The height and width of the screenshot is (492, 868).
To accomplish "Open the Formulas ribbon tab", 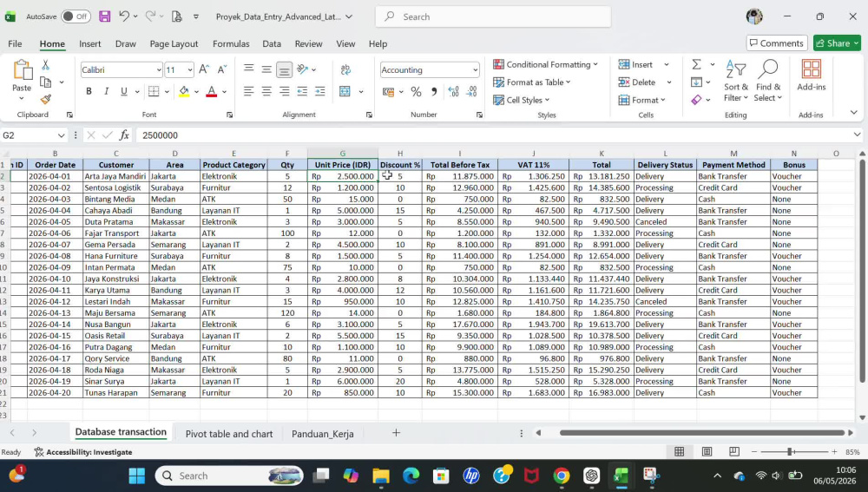I will (231, 43).
